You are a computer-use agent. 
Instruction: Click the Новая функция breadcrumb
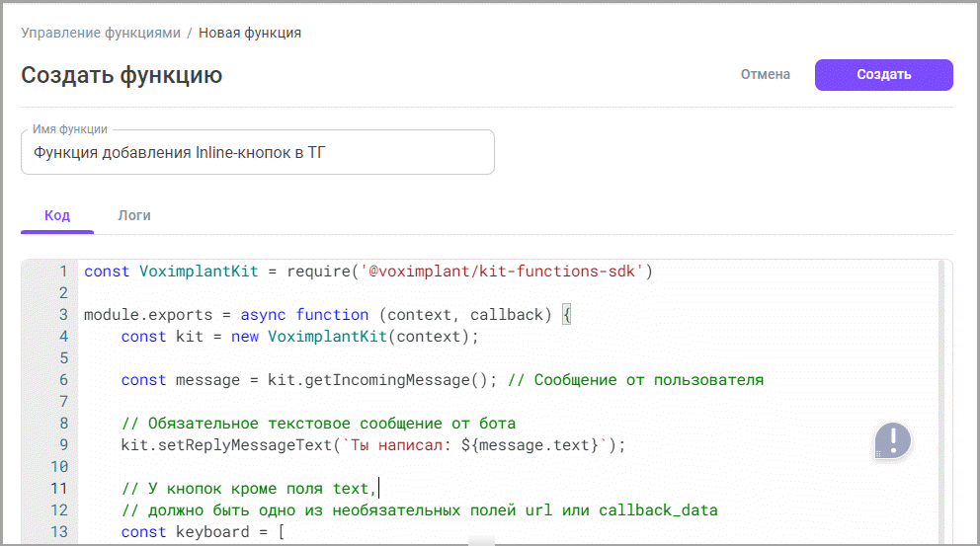point(249,34)
